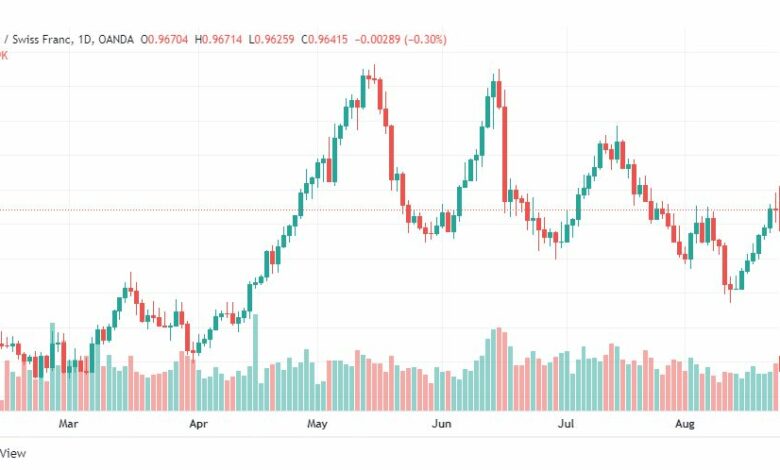780x470 pixels.
Task: Click the Jul label on the time axis
Action: [566, 424]
